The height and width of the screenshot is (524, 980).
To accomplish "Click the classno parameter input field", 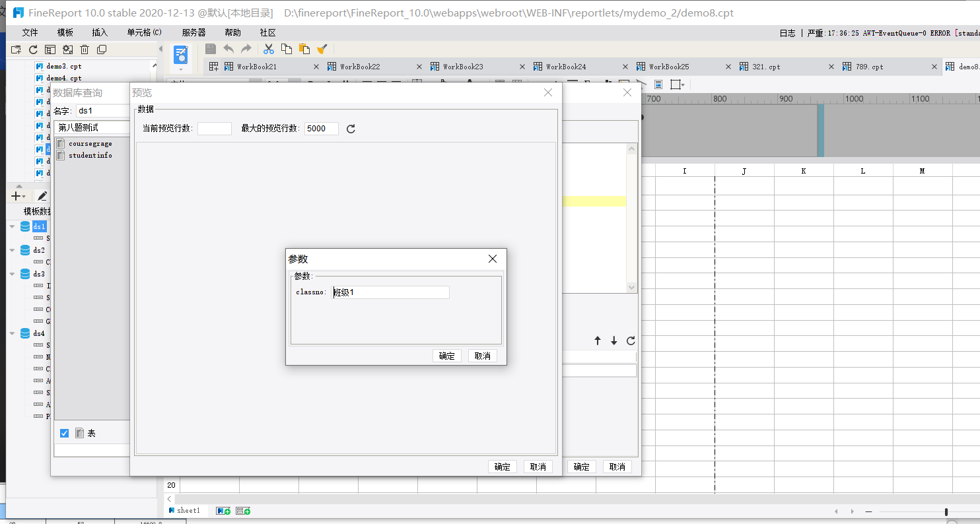I will 390,292.
